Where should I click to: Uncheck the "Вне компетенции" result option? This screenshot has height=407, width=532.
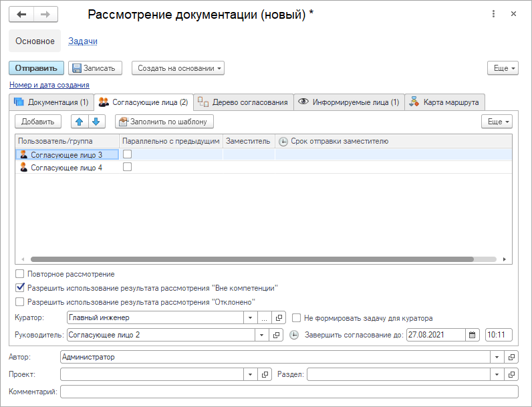19,288
